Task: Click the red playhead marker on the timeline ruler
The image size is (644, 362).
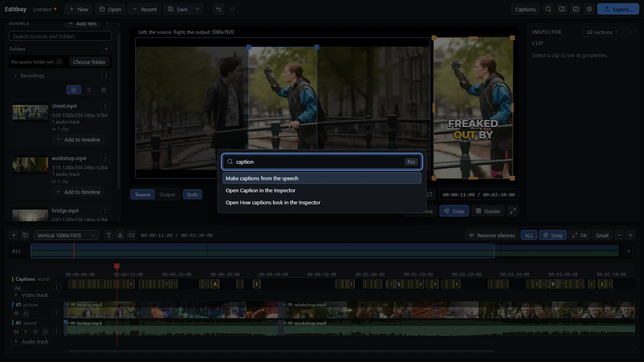Action: (117, 266)
